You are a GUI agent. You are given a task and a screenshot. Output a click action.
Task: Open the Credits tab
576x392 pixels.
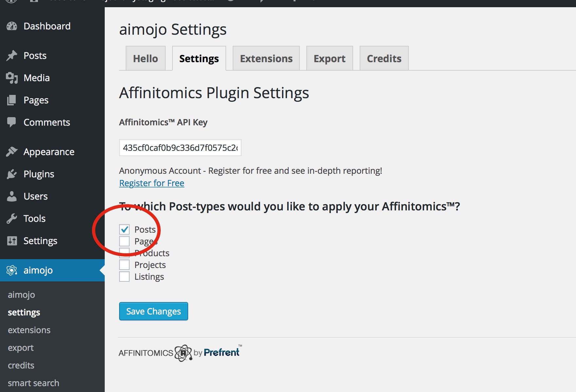(384, 58)
